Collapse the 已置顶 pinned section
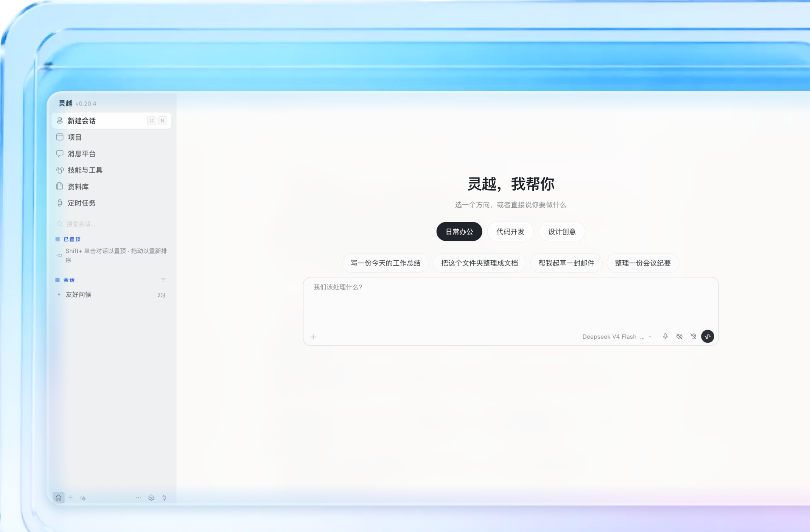This screenshot has height=532, width=810. pos(68,239)
